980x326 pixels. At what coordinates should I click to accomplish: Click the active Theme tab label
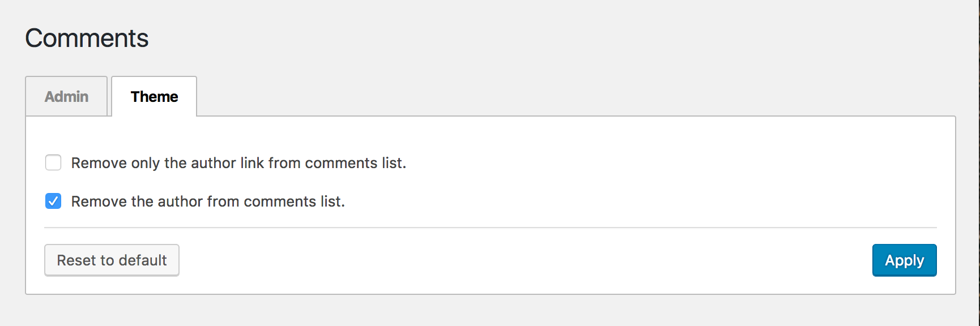pyautogui.click(x=154, y=97)
